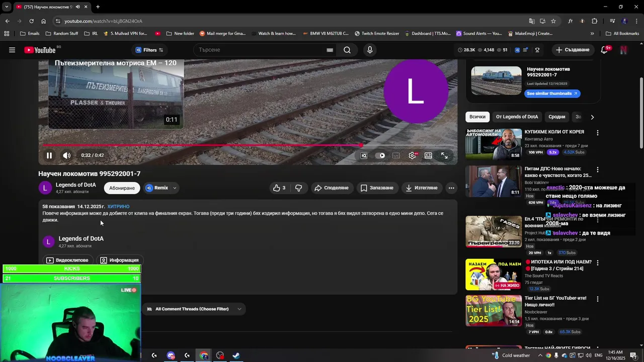Click the vidIQ icon in player controls

point(364,155)
